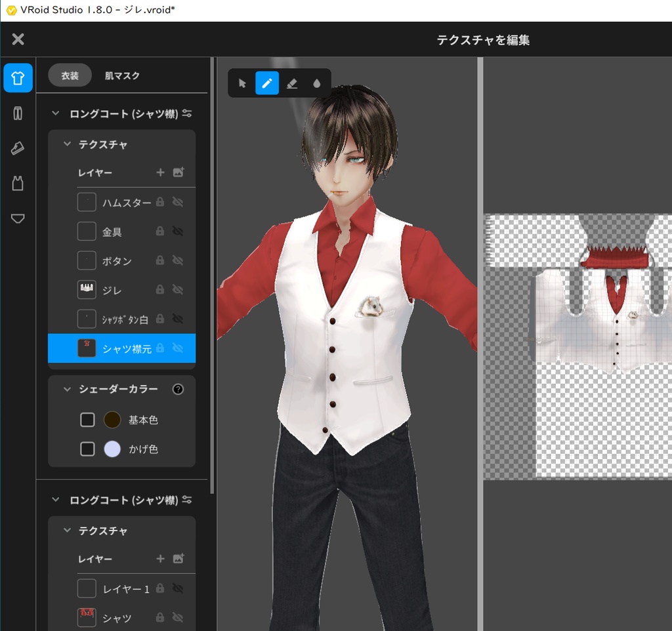Enable the かげ色 checkbox
Viewport: 672px width, 631px height.
(x=87, y=449)
